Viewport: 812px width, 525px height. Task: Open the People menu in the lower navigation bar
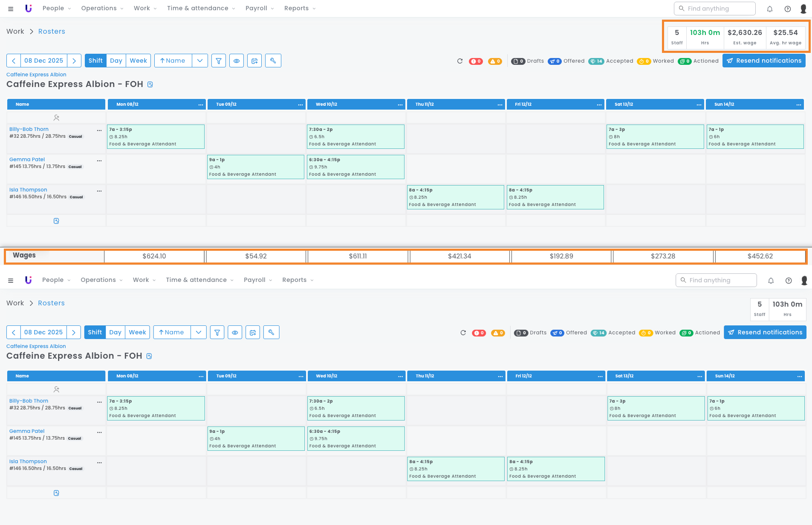(56, 280)
